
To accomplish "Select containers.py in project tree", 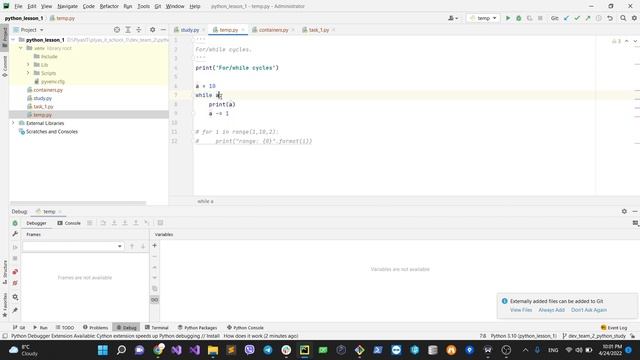I will [x=48, y=90].
